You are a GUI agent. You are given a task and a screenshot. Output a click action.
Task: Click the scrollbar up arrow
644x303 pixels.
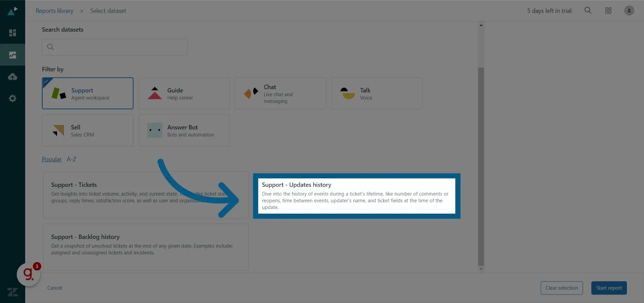click(x=481, y=25)
